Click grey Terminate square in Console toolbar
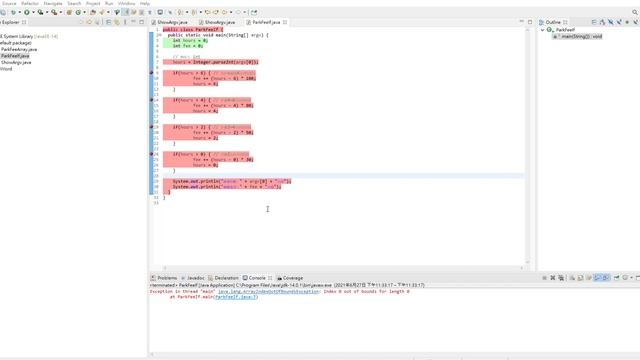The height and width of the screenshot is (360, 640). 544,278
